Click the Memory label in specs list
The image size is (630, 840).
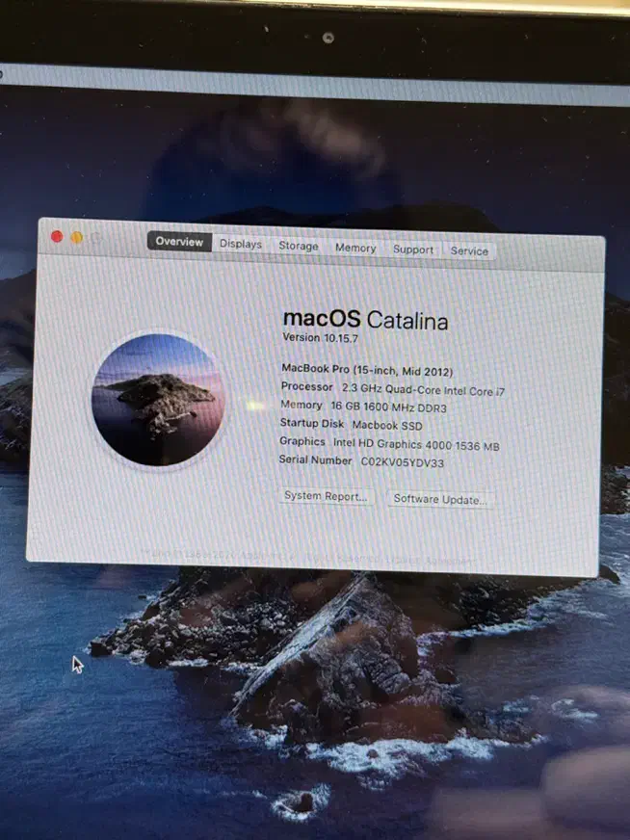tap(302, 405)
